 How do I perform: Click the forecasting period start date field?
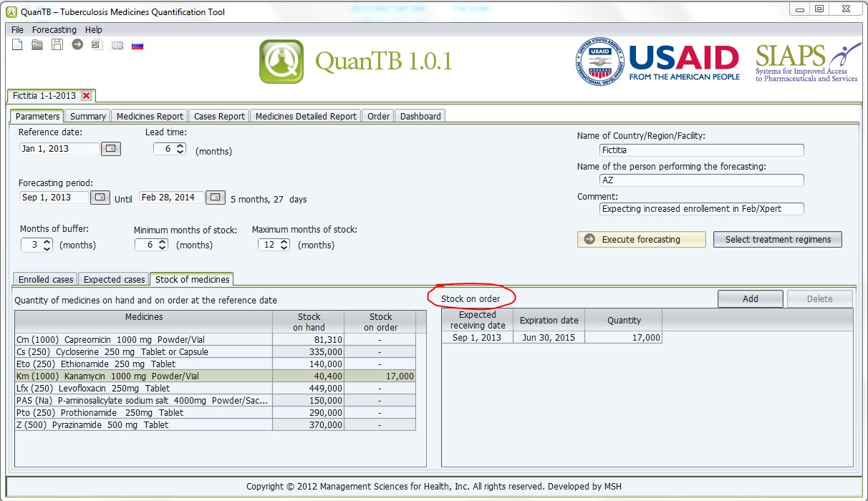[54, 198]
